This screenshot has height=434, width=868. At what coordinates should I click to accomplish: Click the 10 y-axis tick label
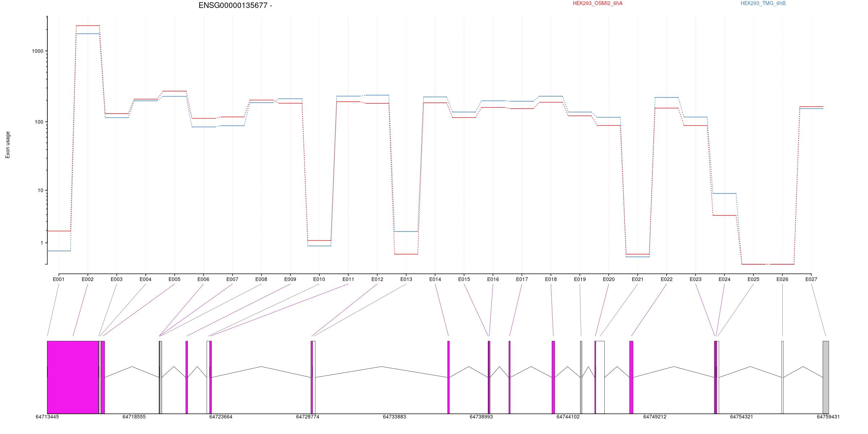[40, 190]
